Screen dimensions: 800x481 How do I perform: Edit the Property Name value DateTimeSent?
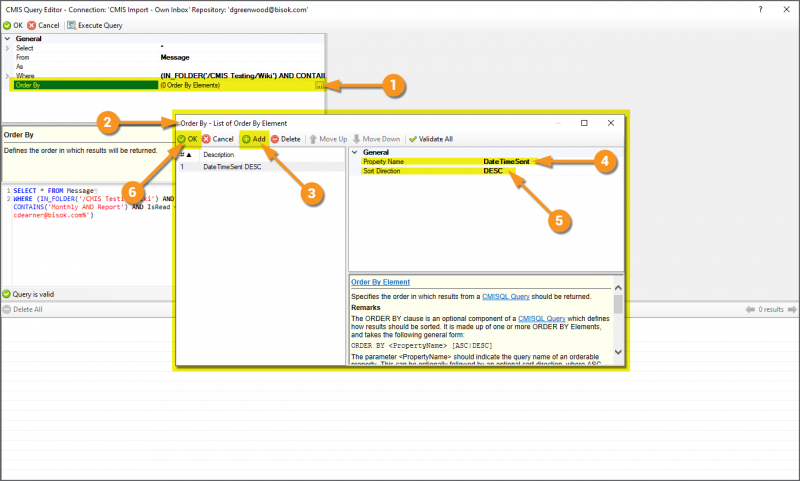(506, 161)
